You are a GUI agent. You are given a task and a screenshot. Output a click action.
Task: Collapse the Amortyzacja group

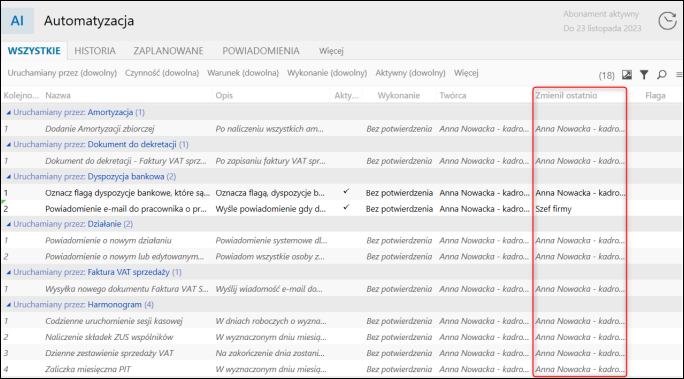(x=8, y=113)
